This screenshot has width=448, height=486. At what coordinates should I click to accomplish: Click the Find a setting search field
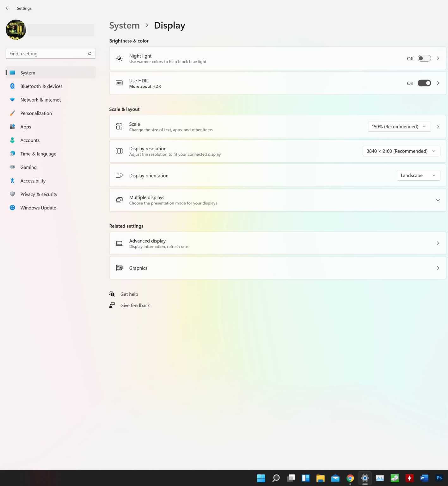click(47, 54)
